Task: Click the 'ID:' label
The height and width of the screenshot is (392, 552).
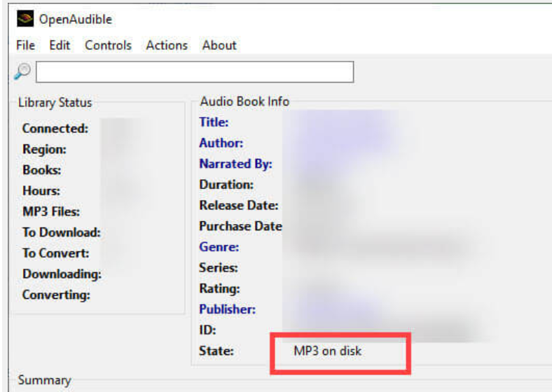Action: (208, 330)
